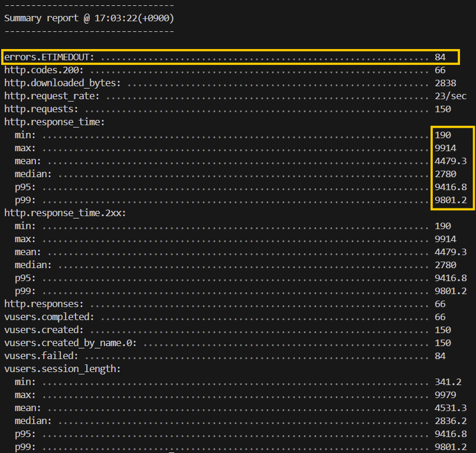
Task: Click the value 84 on vusers.failed row
Action: tap(440, 356)
